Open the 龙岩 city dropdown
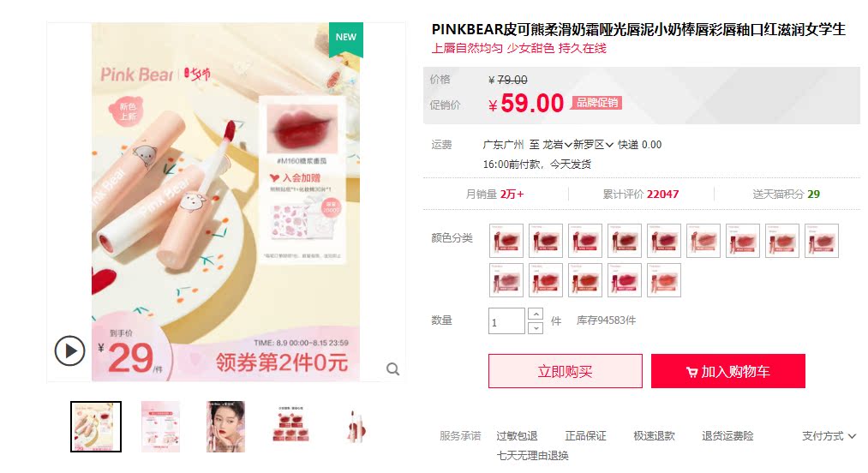Screen dimensions: 868x473 click(557, 145)
